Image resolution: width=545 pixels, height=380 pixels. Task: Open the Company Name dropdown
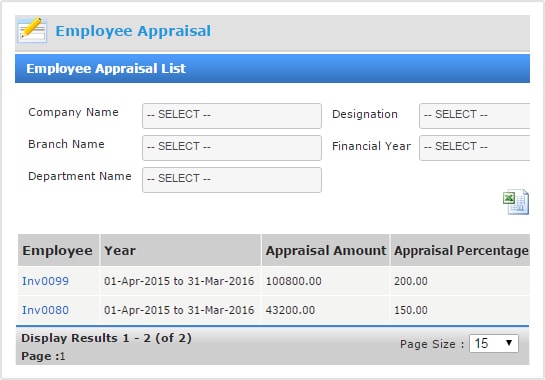(232, 115)
